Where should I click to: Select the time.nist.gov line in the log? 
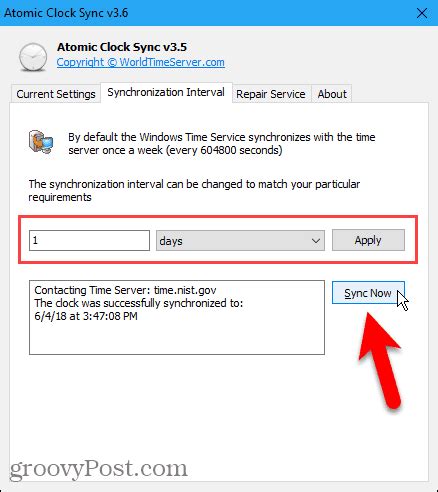125,290
